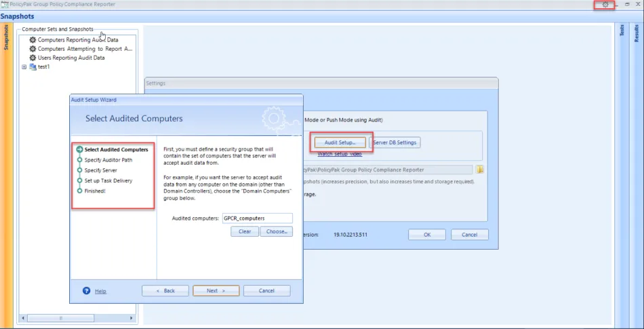Click the gear icon for Users Reporting Audit Data
The width and height of the screenshot is (644, 329).
click(x=33, y=58)
